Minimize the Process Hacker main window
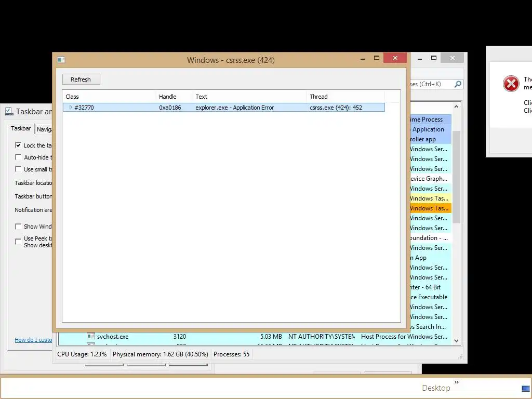Viewport: 532px width, 399px height. 420,59
